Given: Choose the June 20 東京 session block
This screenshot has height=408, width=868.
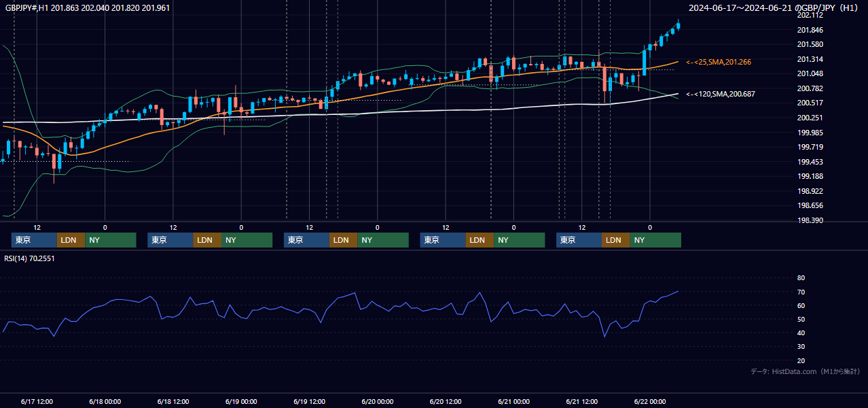Looking at the screenshot, I should (x=443, y=240).
